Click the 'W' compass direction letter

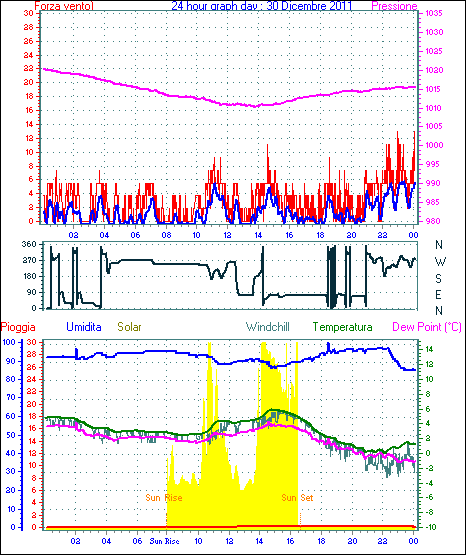click(x=440, y=262)
